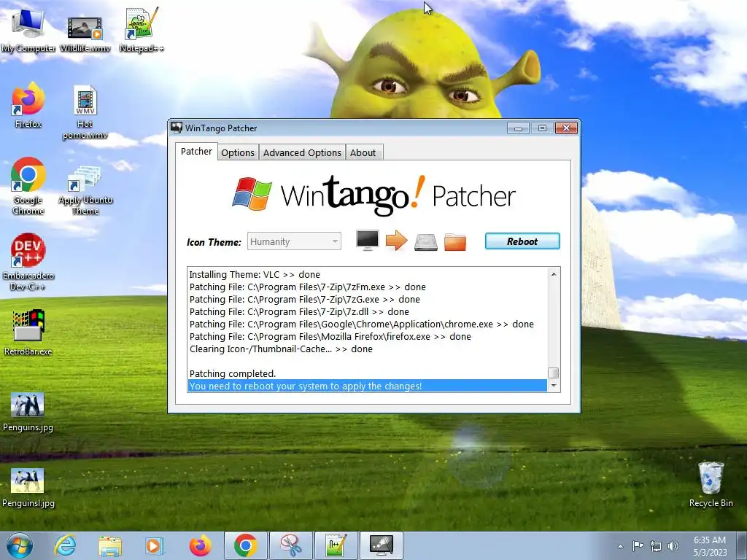
Task: Click the Reboot button
Action: pyautogui.click(x=522, y=241)
